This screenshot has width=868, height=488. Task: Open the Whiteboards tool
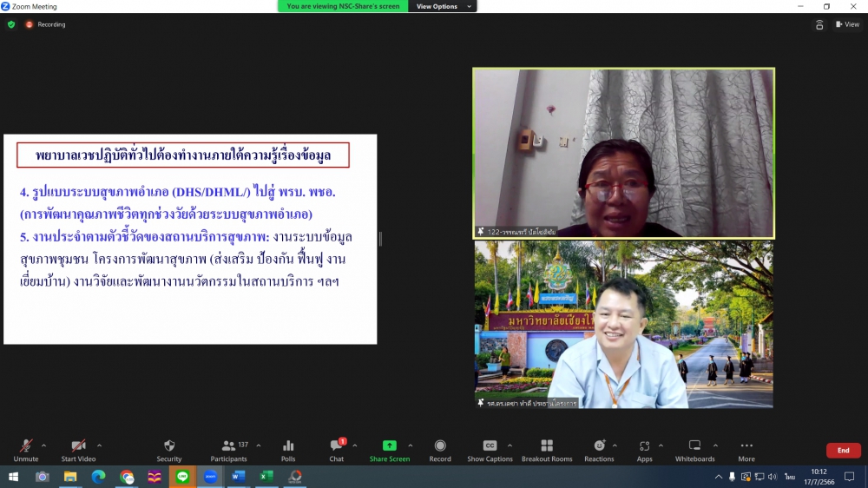[x=694, y=450]
